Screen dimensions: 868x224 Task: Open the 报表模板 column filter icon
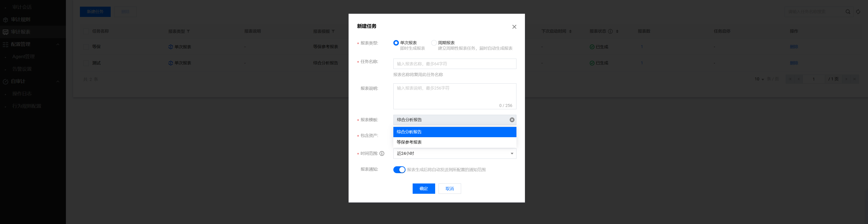(333, 31)
